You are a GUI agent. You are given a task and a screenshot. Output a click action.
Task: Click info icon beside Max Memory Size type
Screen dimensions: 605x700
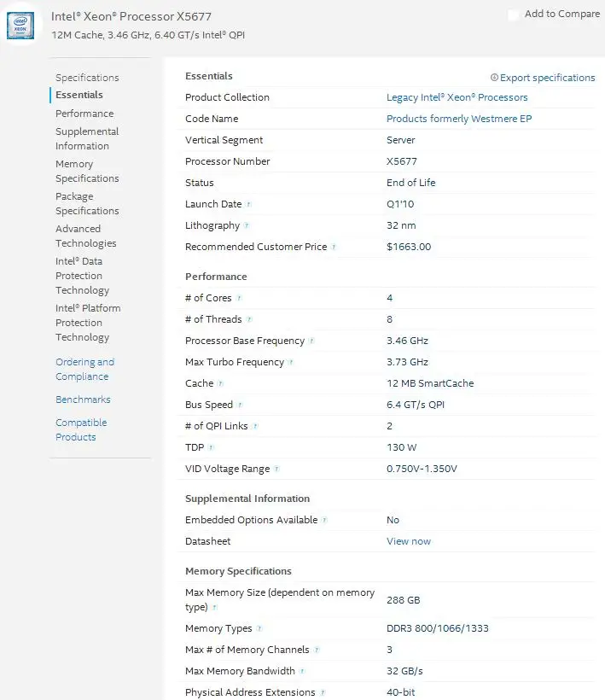[x=214, y=608]
